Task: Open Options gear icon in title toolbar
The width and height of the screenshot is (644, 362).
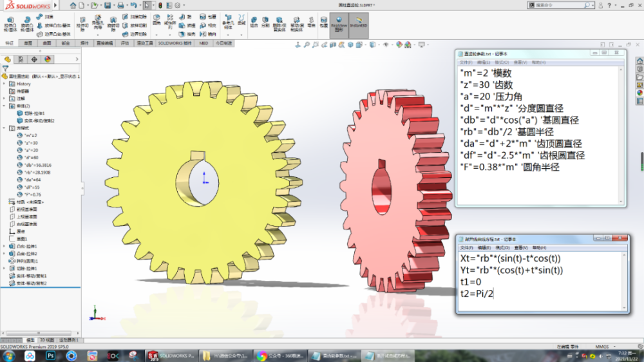Action: [x=178, y=5]
